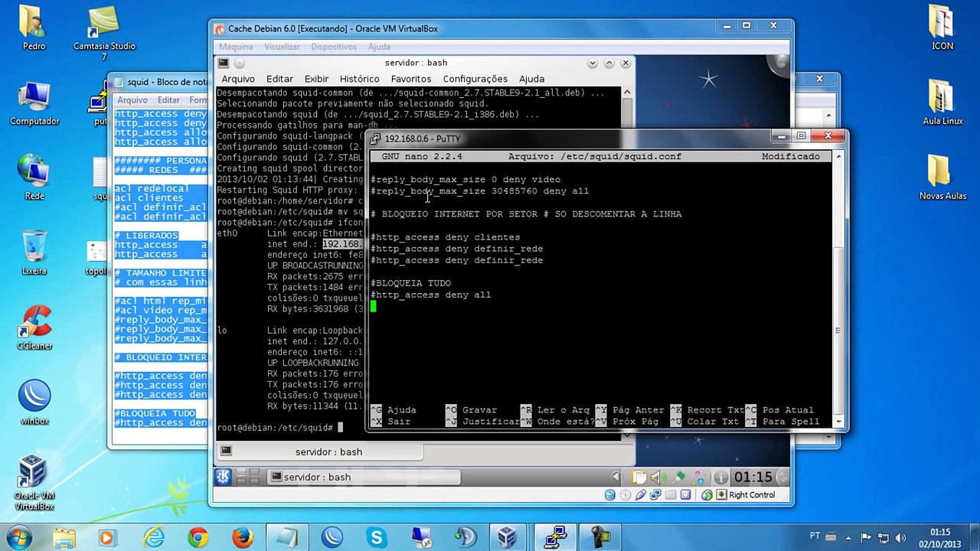Open winbox taskbar icon

tap(332, 537)
